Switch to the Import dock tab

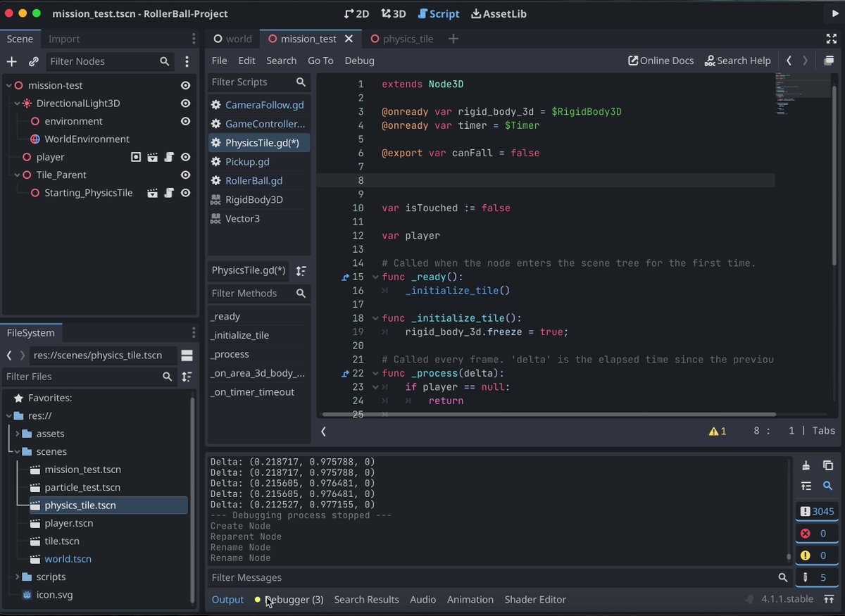64,39
